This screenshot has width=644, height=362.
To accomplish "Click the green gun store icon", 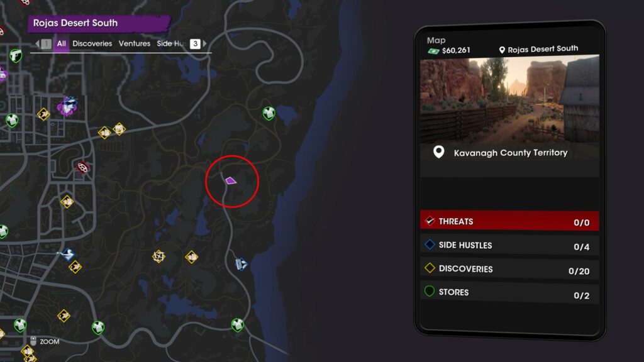I will click(x=16, y=55).
